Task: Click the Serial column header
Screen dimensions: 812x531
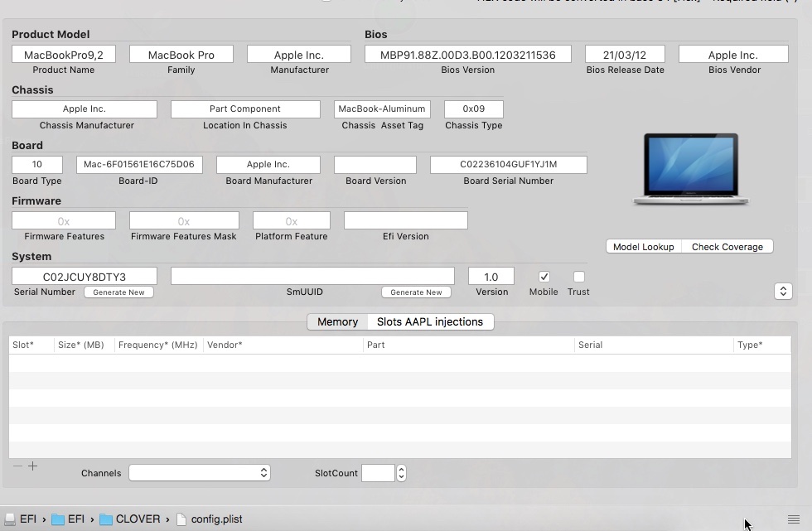Action: tap(654, 345)
